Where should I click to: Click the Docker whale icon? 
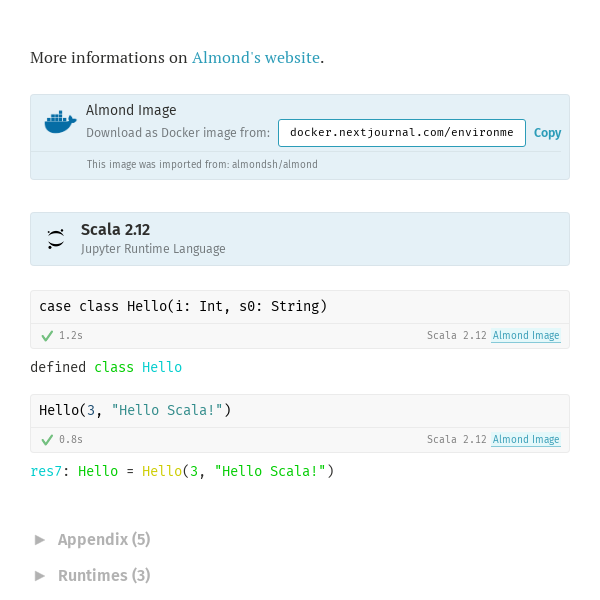pos(60,122)
